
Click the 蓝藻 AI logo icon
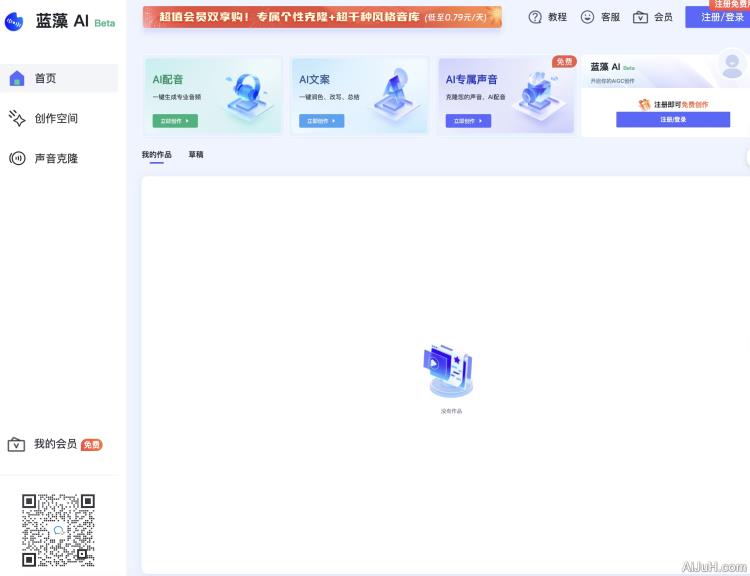click(15, 21)
